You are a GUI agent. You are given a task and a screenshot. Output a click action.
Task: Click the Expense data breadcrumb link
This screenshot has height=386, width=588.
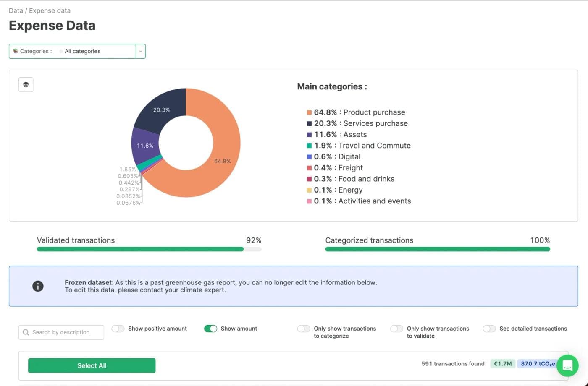(x=49, y=10)
